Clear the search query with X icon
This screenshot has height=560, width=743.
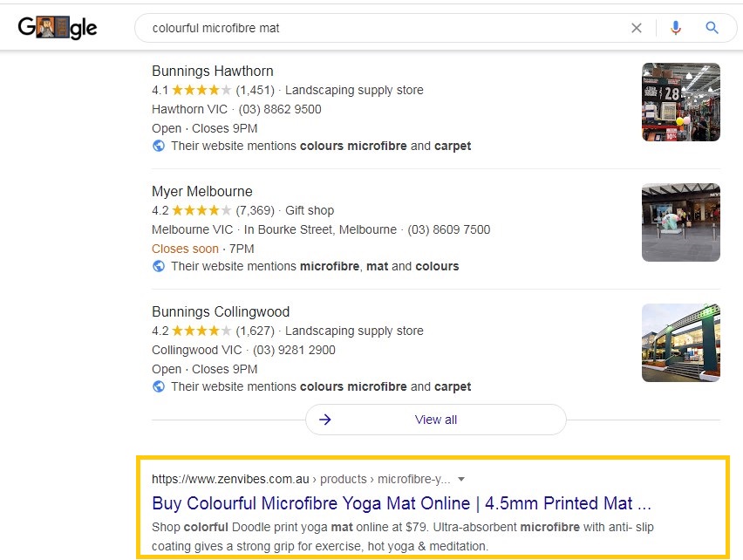(x=637, y=28)
